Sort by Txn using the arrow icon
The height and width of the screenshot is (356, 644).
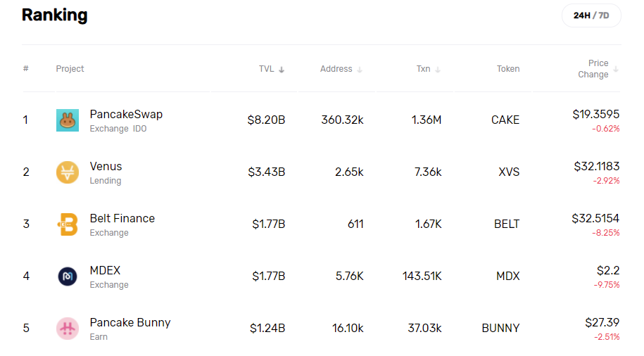coord(437,70)
